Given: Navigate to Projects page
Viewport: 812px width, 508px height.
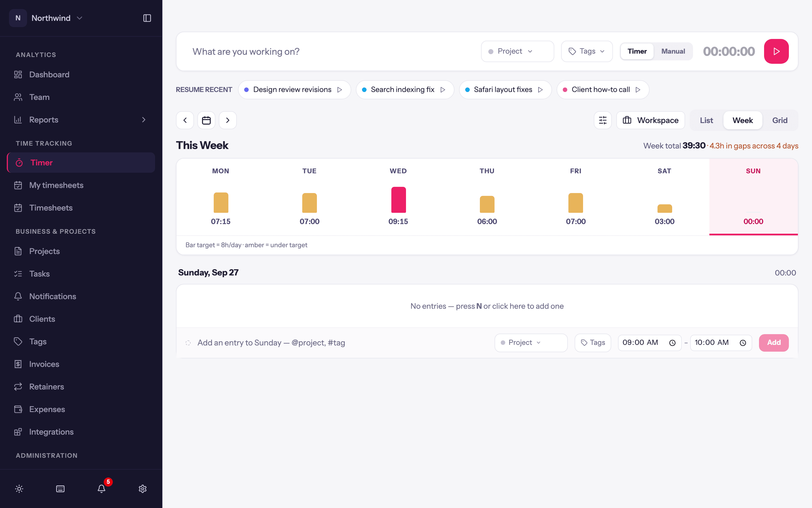Looking at the screenshot, I should (x=81, y=251).
